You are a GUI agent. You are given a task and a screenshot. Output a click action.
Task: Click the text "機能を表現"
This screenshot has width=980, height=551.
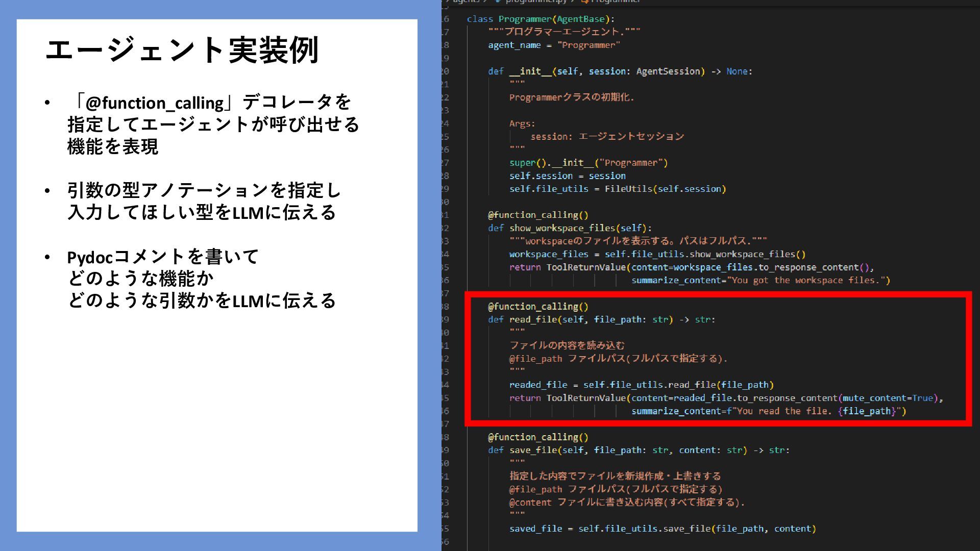pyautogui.click(x=113, y=147)
